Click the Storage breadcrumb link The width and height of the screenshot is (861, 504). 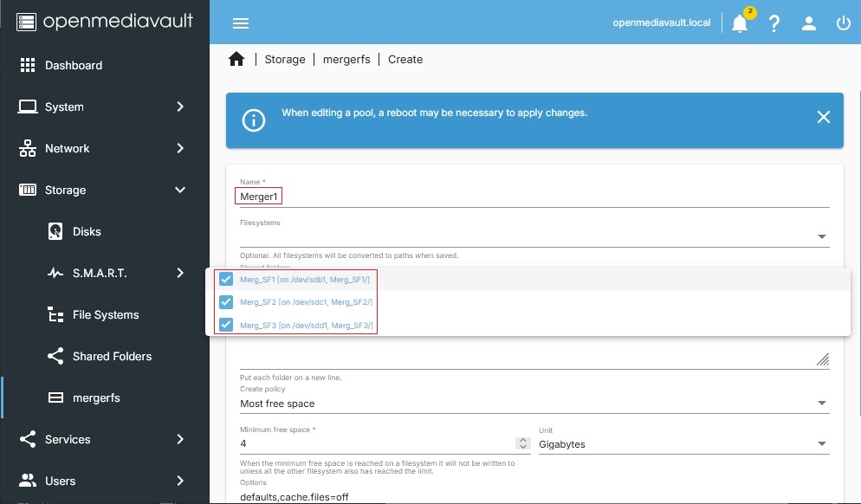pos(285,60)
